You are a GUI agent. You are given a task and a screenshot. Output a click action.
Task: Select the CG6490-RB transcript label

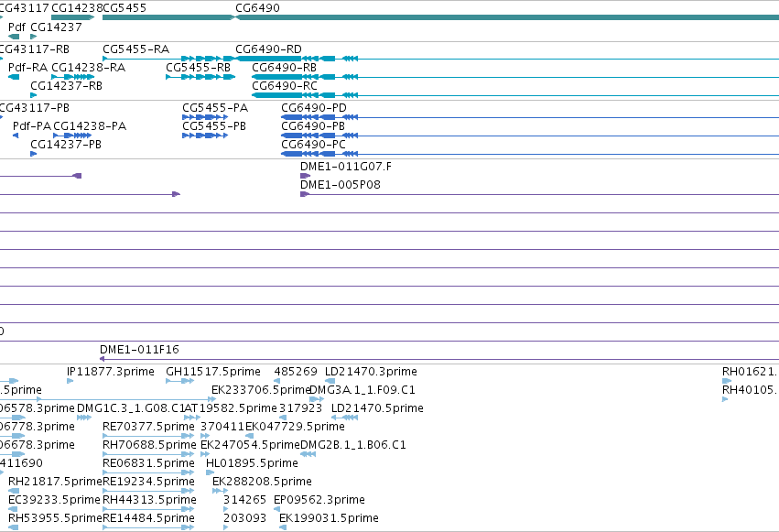coord(284,68)
